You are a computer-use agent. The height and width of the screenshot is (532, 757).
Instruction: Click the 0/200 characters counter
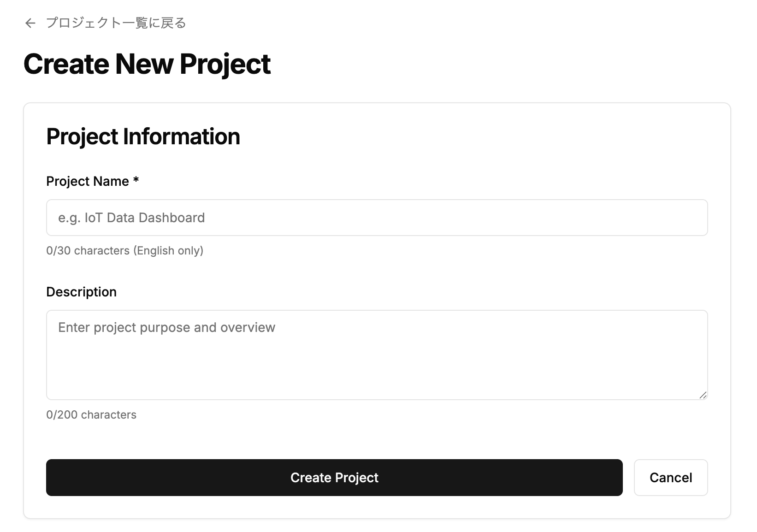91,414
